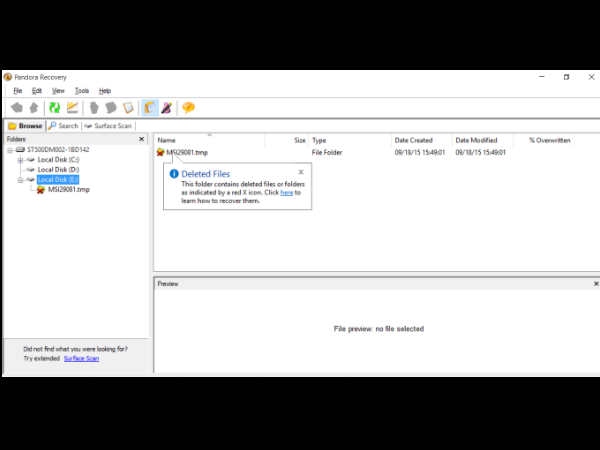
Task: Open the Edit menu
Action: 37,91
